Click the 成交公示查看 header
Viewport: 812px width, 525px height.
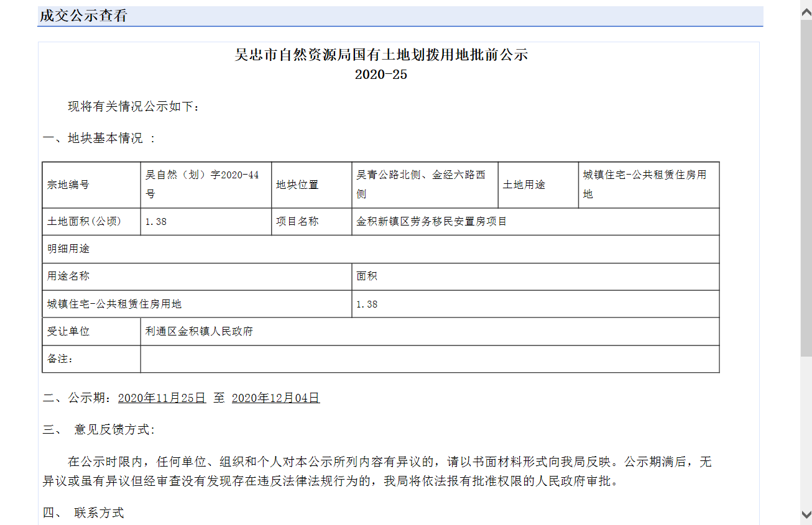83,16
